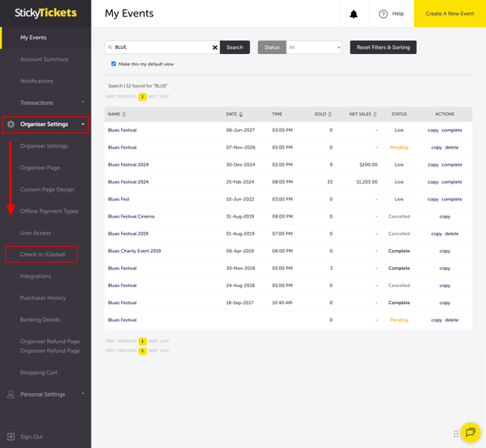This screenshot has height=448, width=486.
Task: Click the Organiser Settings gear icon
Action: pos(11,124)
